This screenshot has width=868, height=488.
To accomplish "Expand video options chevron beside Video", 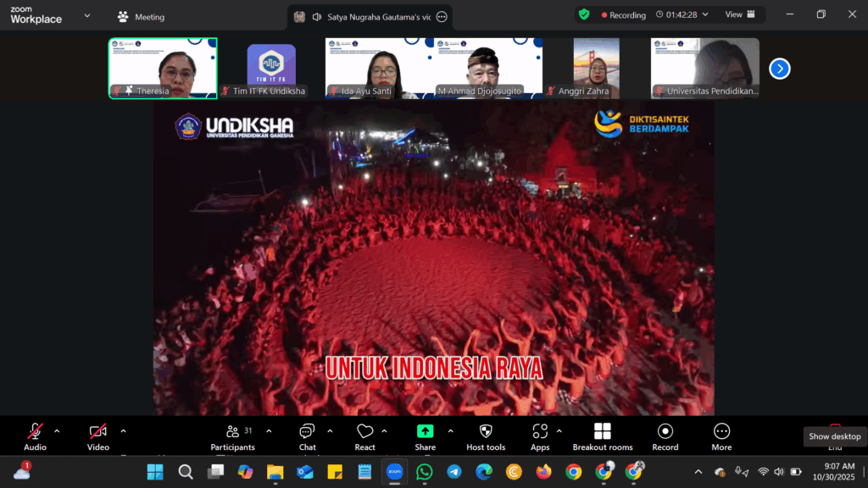I will [123, 430].
